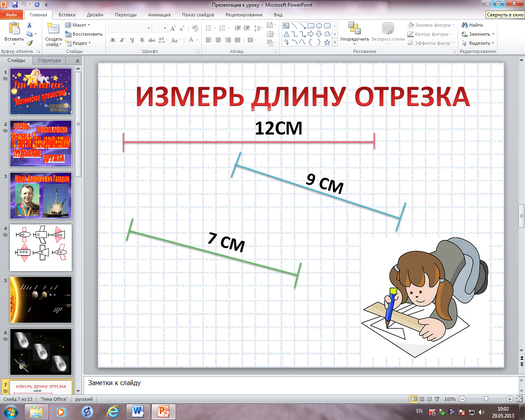525x420 pixels.
Task: Open the Упорядочить arrange dropdown
Action: [354, 34]
